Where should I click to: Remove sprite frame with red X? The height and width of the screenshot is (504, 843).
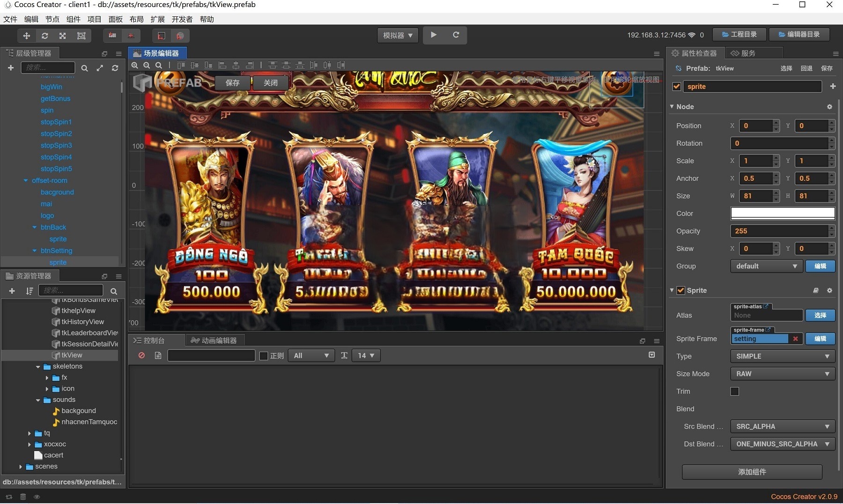pyautogui.click(x=795, y=339)
